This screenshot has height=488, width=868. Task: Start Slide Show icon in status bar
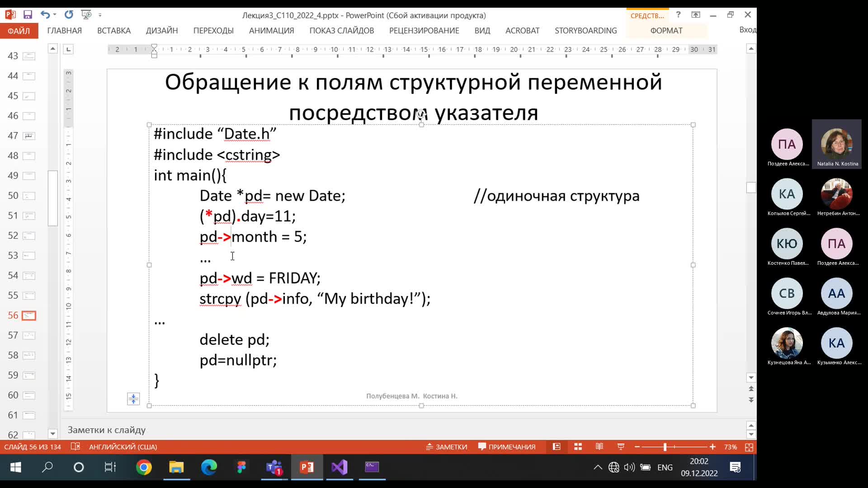[x=621, y=447]
